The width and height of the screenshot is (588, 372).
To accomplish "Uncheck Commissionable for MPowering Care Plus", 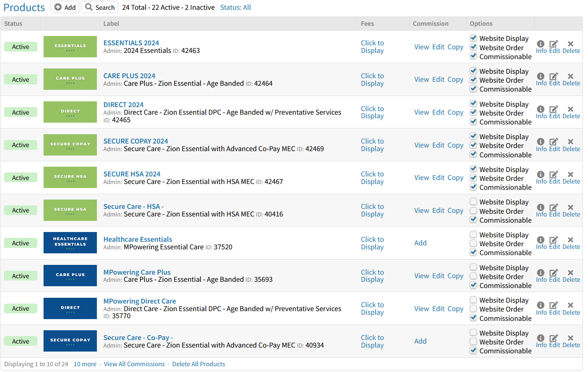I will coord(473,285).
